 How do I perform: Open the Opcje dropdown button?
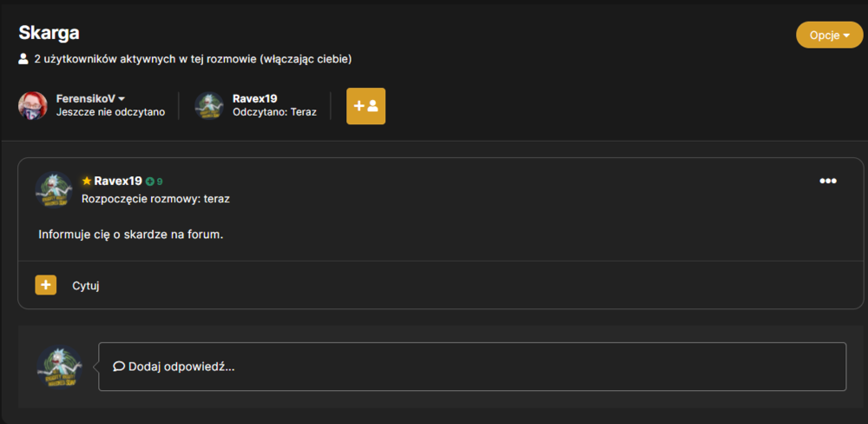[x=829, y=35]
